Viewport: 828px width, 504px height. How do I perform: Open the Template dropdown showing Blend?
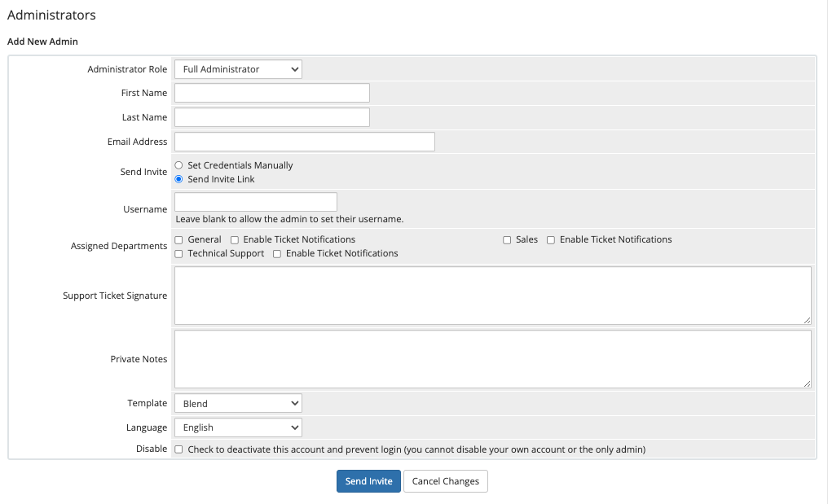tap(237, 402)
